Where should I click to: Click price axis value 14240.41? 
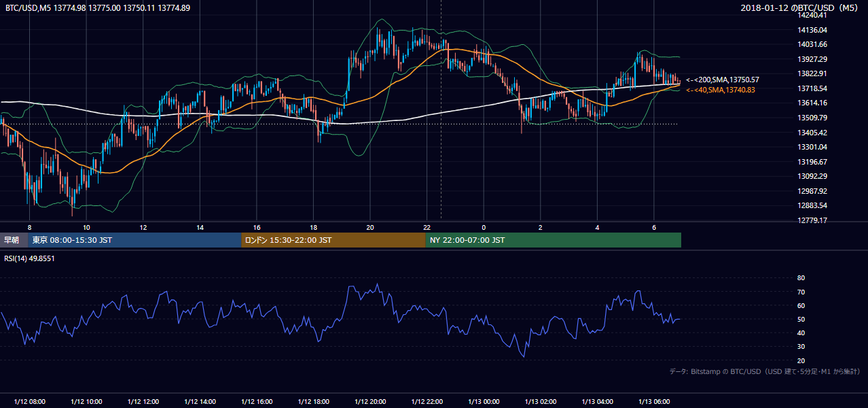(x=812, y=15)
